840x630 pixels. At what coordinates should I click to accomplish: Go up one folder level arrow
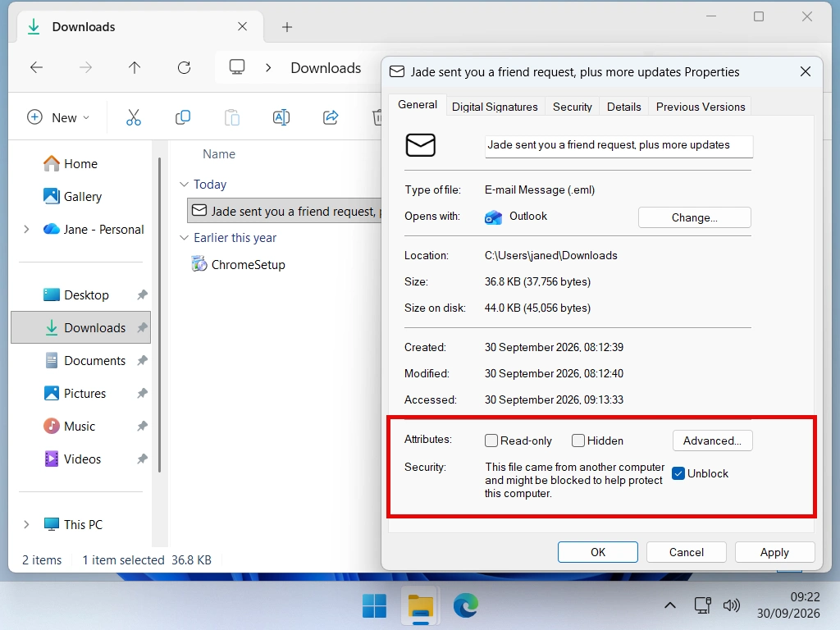(135, 67)
